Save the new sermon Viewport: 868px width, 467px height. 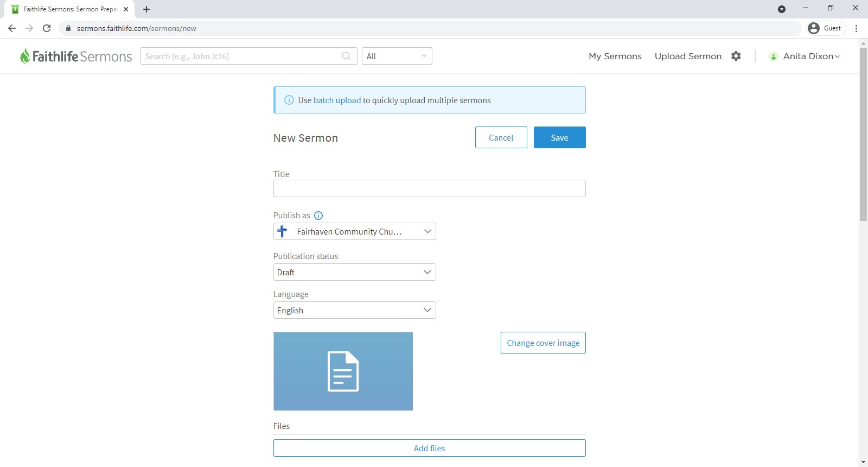(560, 137)
